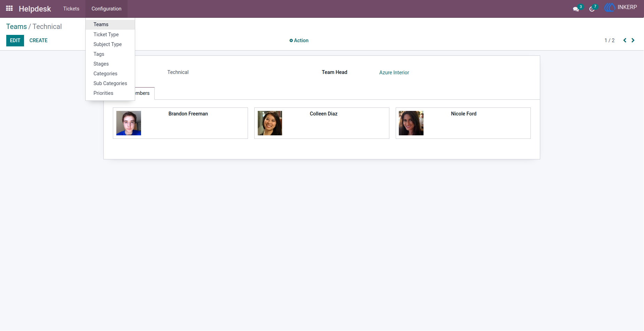Select Stages menu entry
This screenshot has width=644, height=331.
coord(110,64)
